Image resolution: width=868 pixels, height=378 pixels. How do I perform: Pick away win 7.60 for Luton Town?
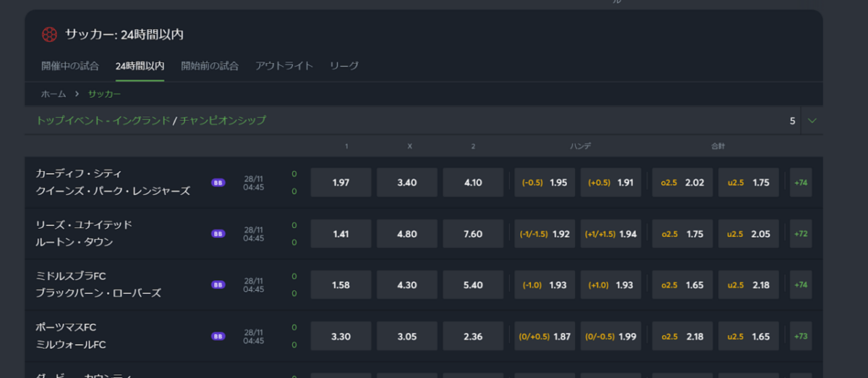tap(473, 234)
